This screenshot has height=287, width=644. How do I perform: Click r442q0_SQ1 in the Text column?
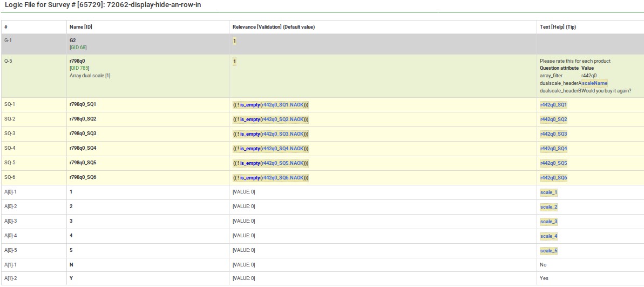(x=553, y=105)
